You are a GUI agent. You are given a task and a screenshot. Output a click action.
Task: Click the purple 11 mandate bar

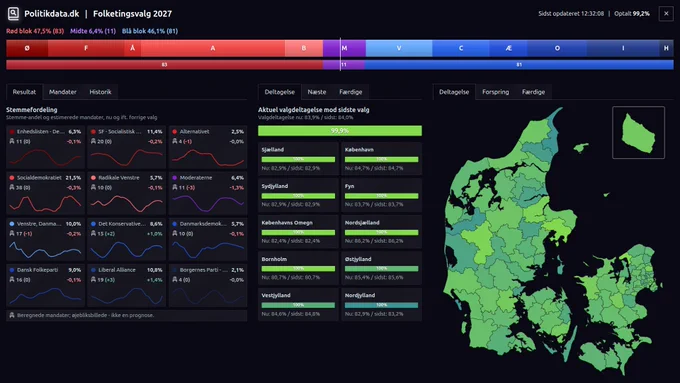tap(344, 65)
